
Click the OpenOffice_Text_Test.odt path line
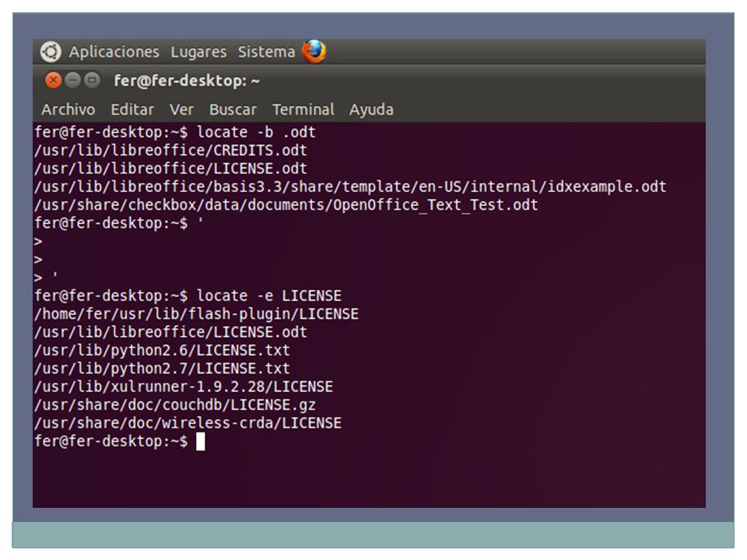pyautogui.click(x=286, y=205)
